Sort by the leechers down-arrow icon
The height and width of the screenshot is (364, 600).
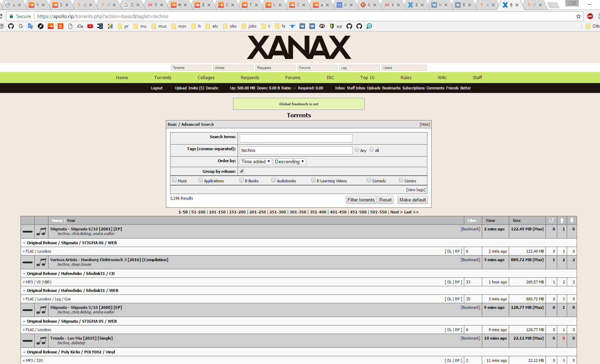tap(572, 220)
